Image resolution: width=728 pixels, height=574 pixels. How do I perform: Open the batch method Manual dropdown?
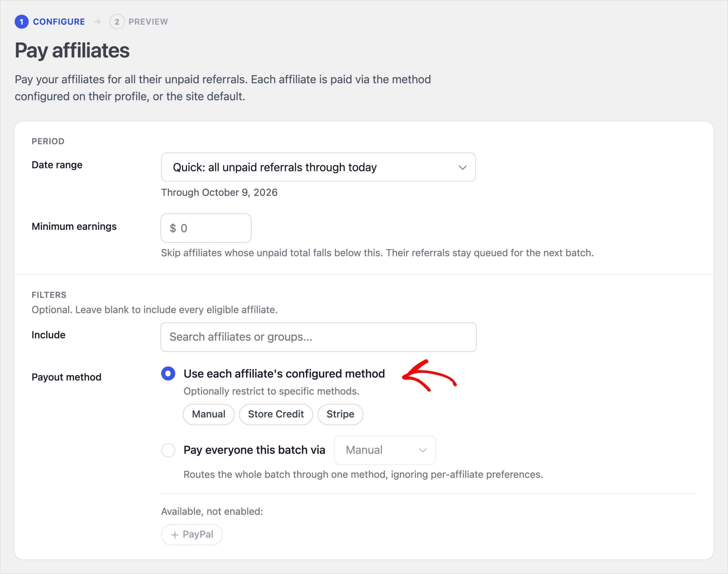coord(385,450)
